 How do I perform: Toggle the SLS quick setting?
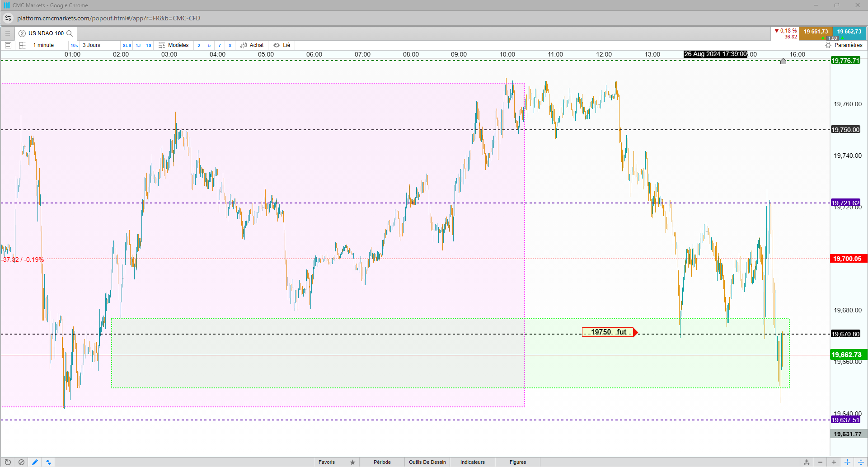tap(127, 45)
